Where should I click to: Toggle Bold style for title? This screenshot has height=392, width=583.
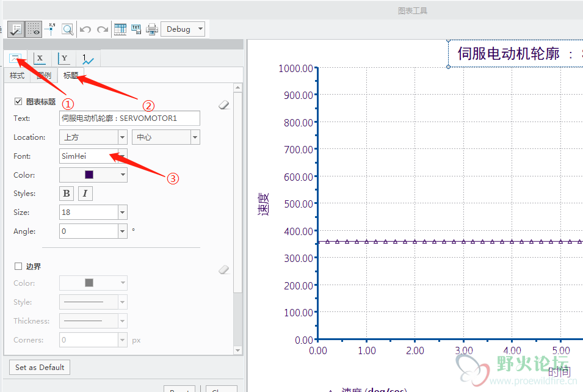pyautogui.click(x=67, y=194)
